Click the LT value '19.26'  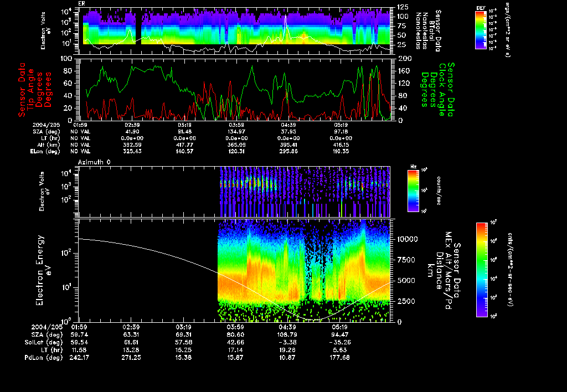pos(287,350)
